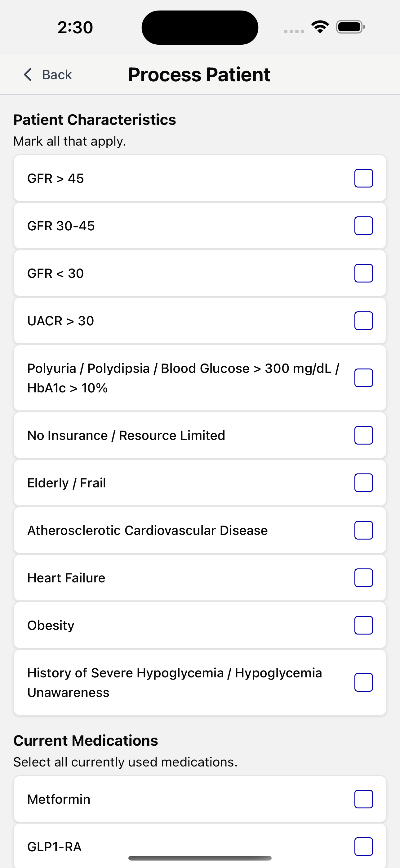Check the Metformin medication checkbox
400x868 pixels.
coord(364,799)
